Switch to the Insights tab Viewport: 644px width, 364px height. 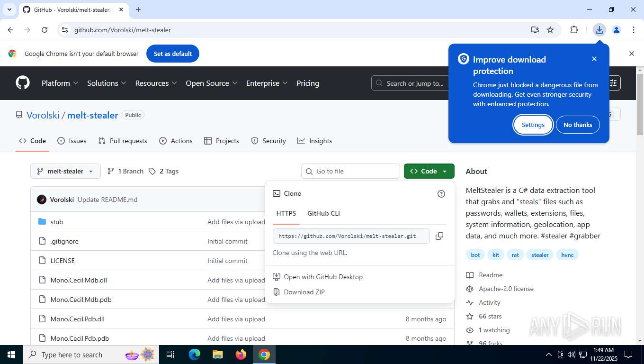314,141
